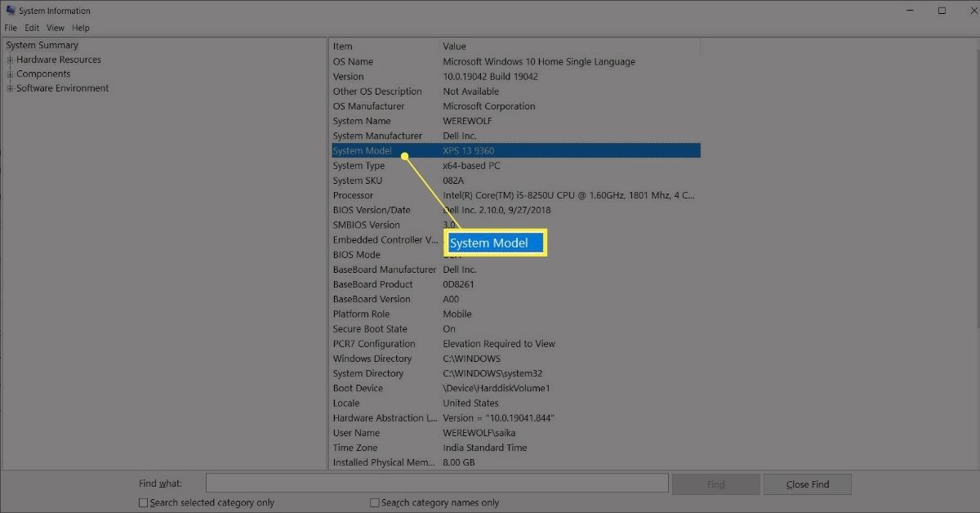Maximize the System Information window
Screen dimensions: 980x513
942,11
